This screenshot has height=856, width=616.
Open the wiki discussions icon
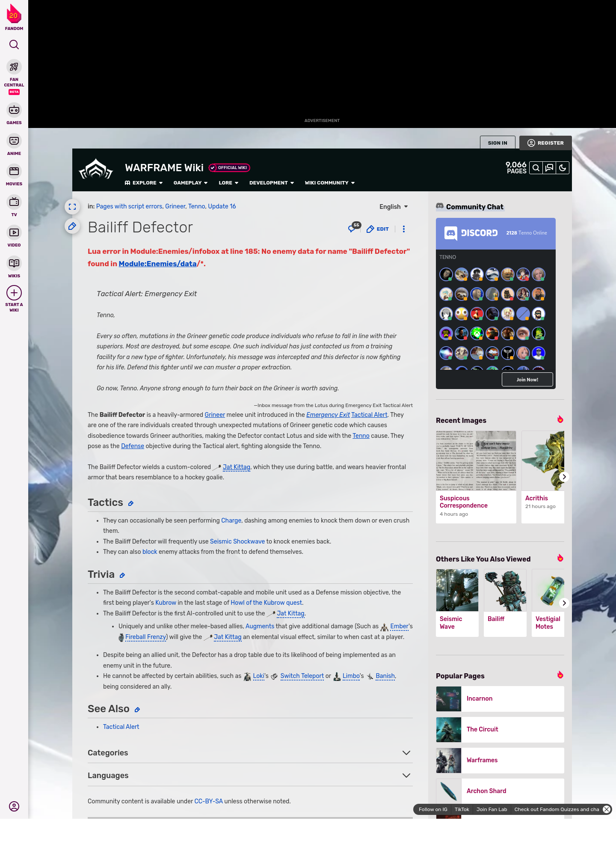click(x=549, y=168)
